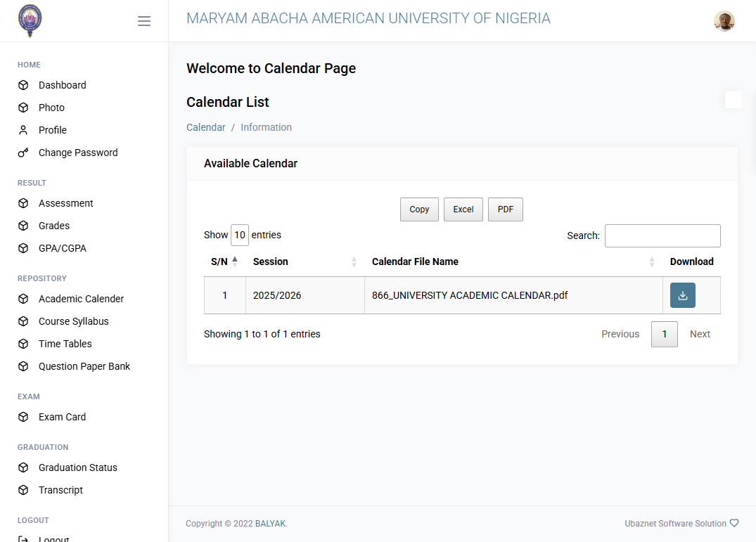
Task: Export table to Excel
Action: (463, 209)
